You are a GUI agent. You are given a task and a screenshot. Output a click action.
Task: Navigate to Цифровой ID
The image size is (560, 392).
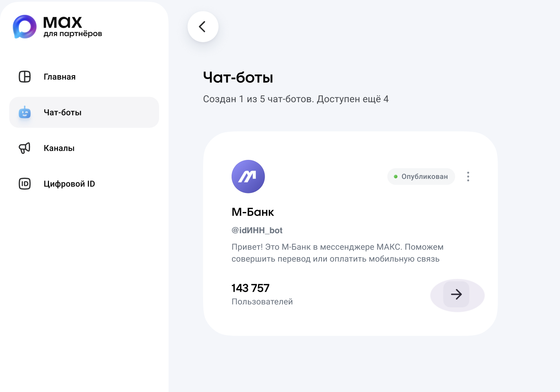pos(84,184)
